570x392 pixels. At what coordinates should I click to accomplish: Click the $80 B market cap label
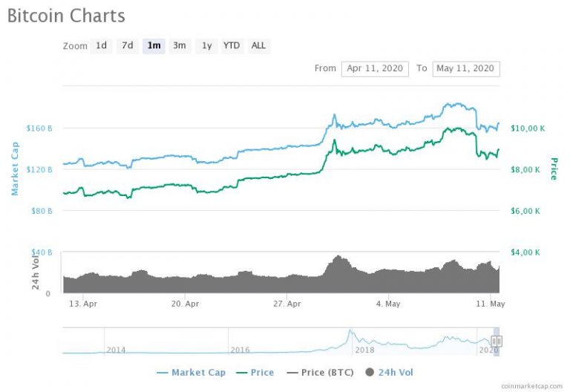pos(42,211)
